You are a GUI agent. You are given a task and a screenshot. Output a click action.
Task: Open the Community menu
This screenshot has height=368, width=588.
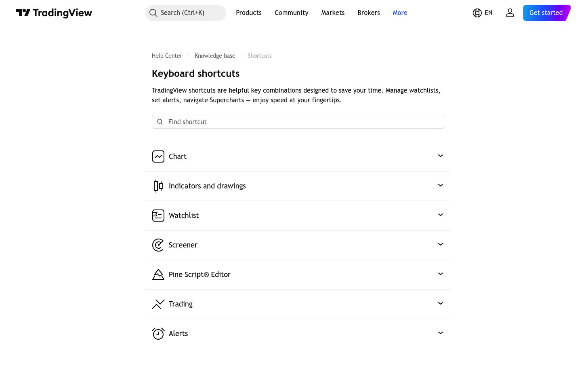pyautogui.click(x=292, y=13)
